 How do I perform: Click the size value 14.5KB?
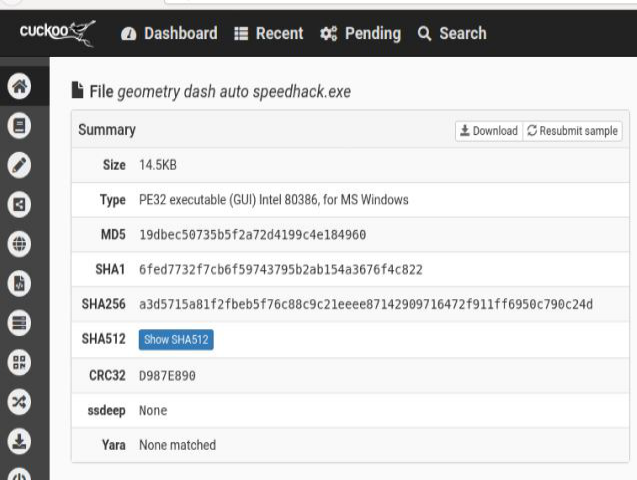(x=158, y=165)
